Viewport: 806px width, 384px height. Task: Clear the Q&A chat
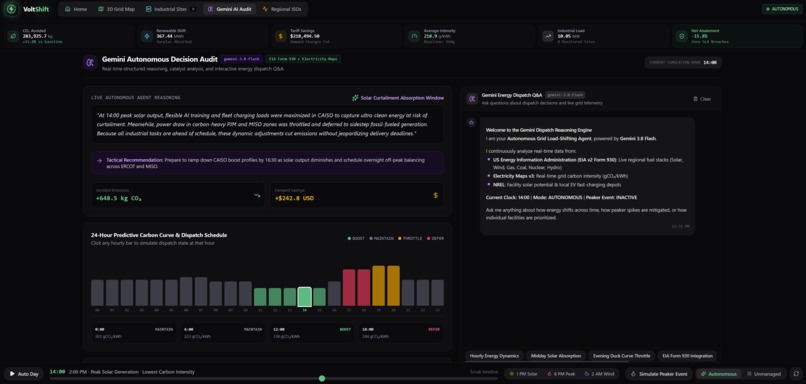pos(702,99)
